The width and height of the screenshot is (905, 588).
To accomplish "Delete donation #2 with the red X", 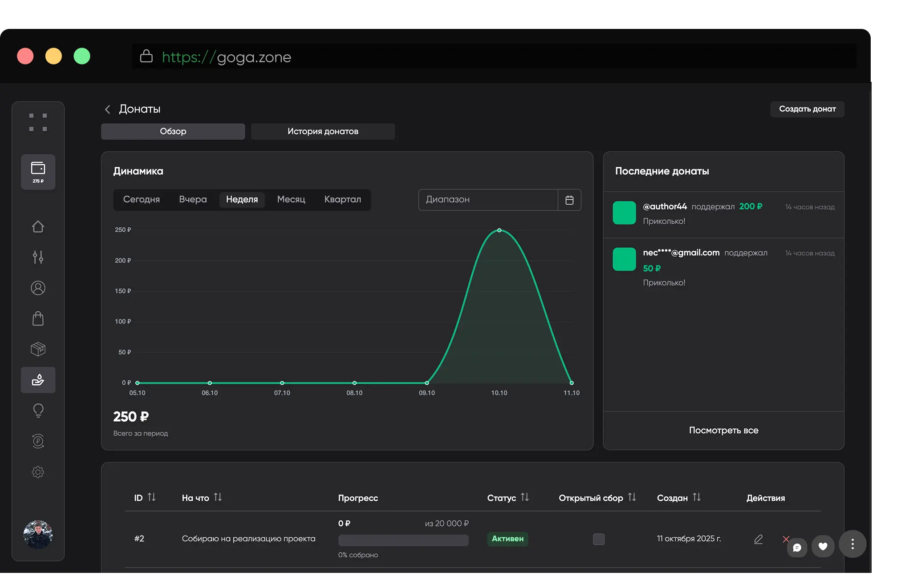I will 785,539.
